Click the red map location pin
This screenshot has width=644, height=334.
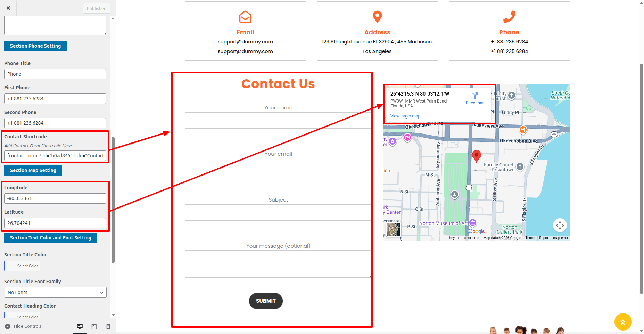coord(477,156)
